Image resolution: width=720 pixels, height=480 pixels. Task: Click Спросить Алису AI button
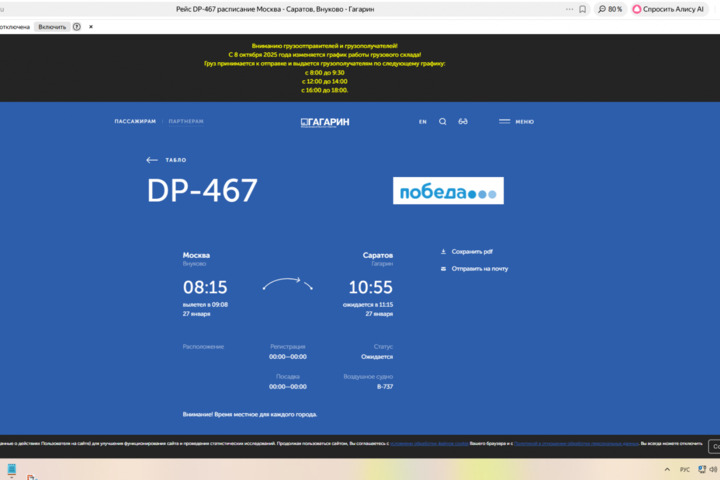point(668,9)
